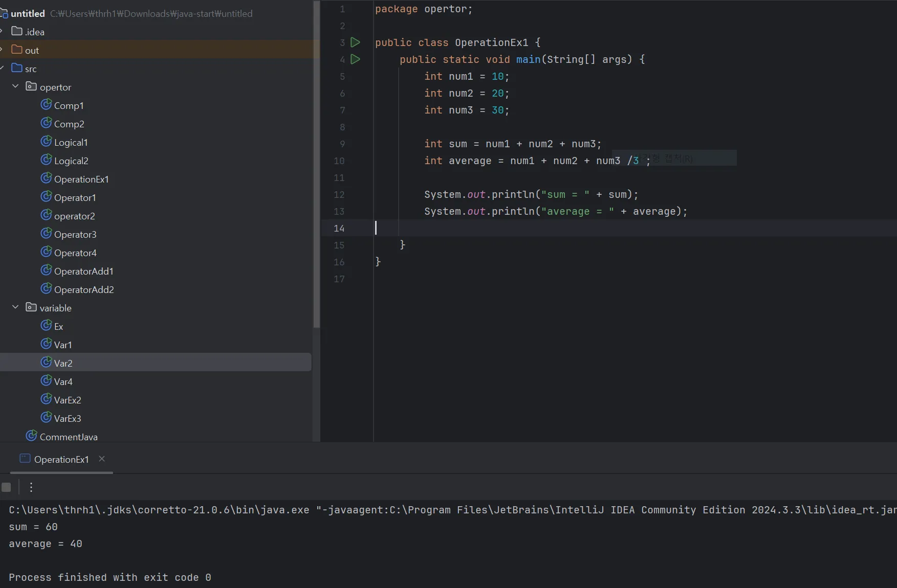Click line number 14 in the gutter

pos(339,229)
